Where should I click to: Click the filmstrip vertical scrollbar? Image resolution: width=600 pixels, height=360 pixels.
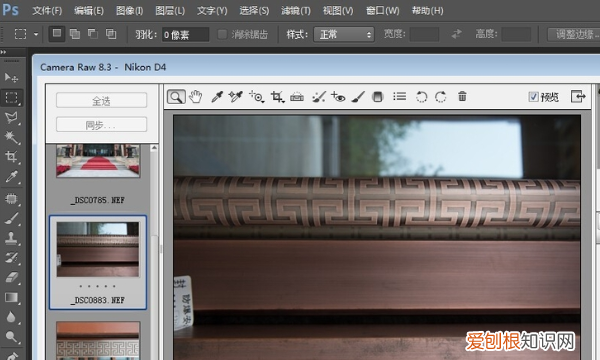point(154,252)
